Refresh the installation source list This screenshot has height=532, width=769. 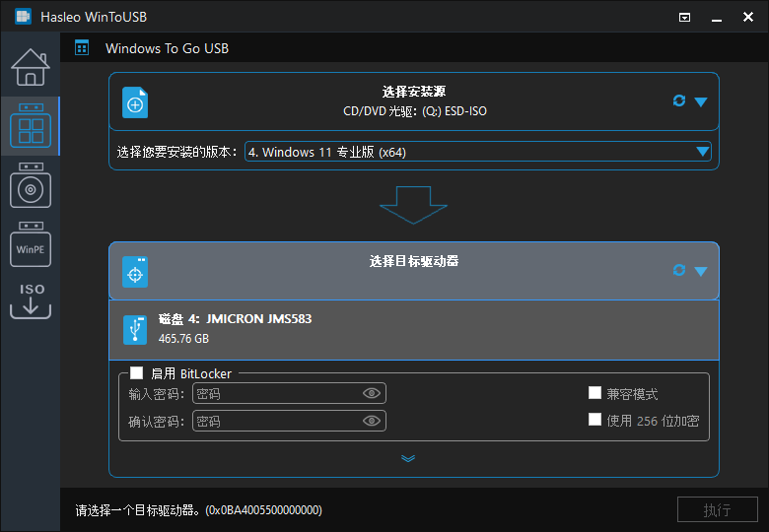point(678,100)
